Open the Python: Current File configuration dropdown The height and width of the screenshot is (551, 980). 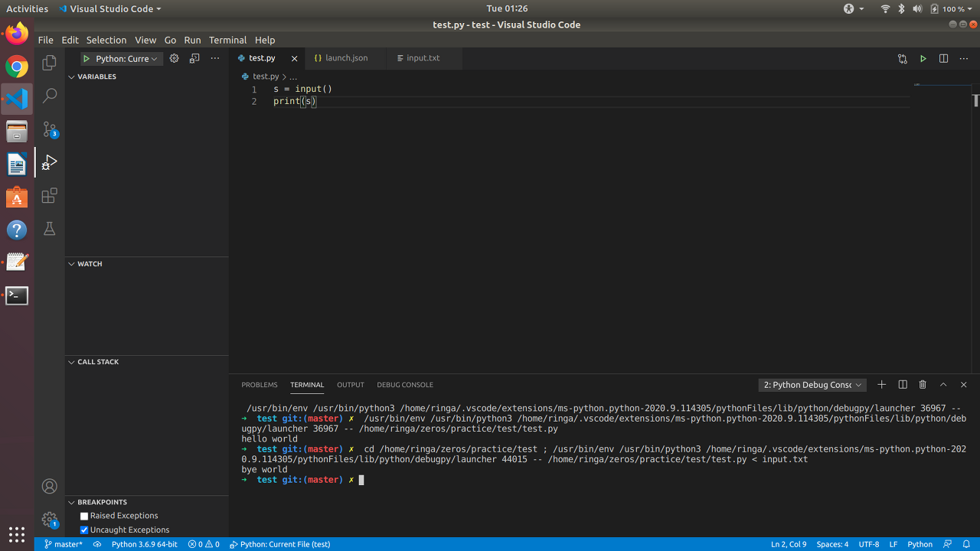[x=127, y=59]
